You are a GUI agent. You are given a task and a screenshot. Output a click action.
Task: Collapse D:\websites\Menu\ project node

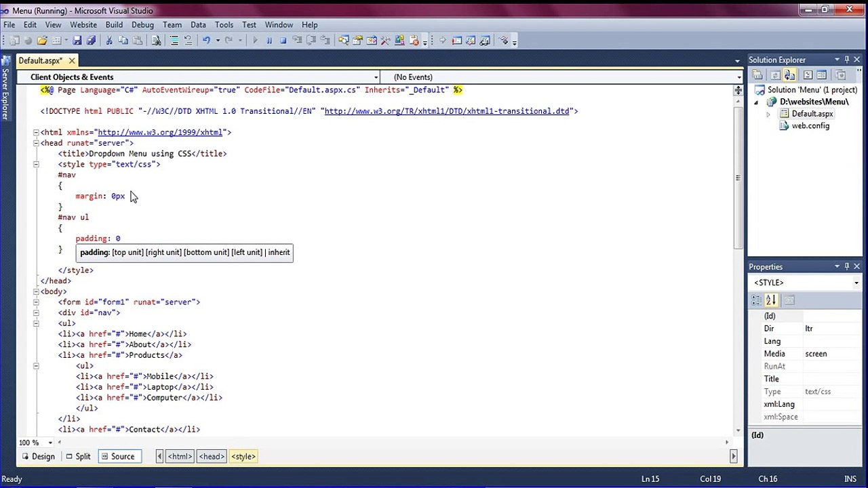coord(757,102)
